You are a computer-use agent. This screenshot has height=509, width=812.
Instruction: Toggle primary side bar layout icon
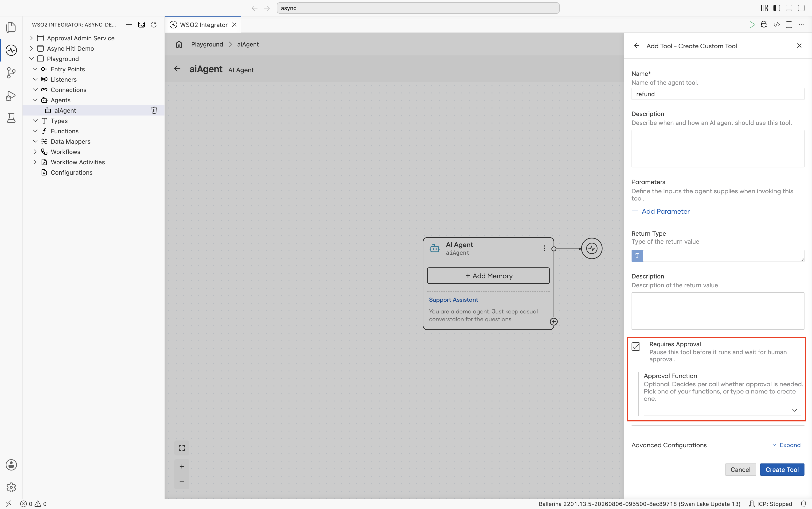click(x=777, y=8)
